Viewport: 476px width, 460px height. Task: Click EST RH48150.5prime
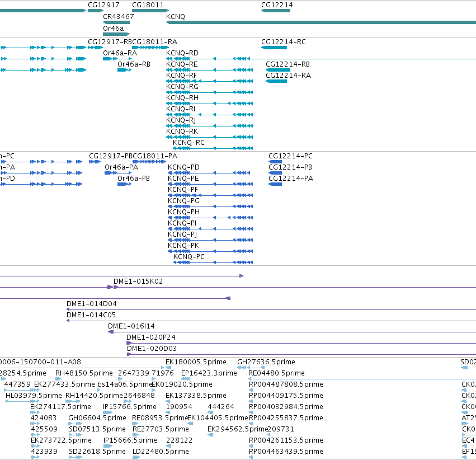pos(84,373)
